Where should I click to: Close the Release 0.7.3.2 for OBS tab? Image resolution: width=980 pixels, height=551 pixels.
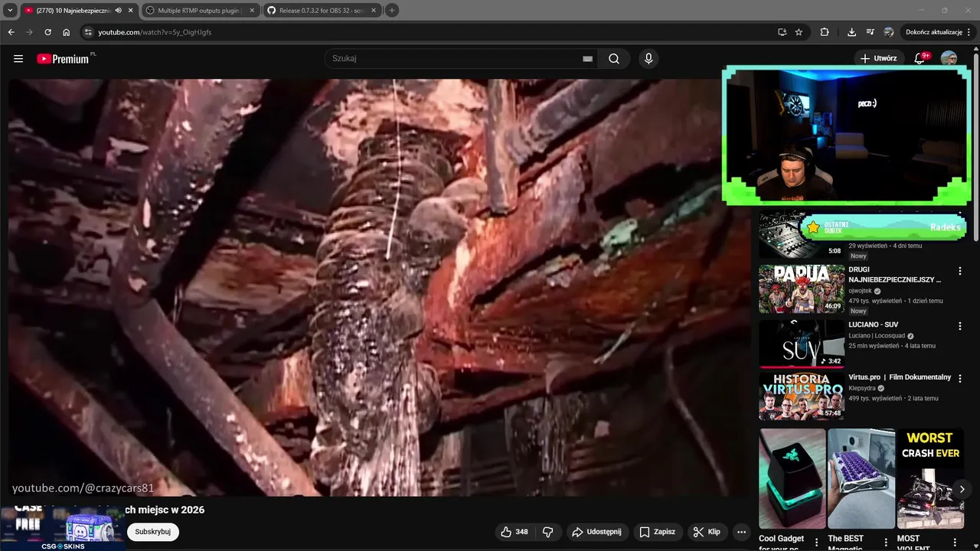374,11
